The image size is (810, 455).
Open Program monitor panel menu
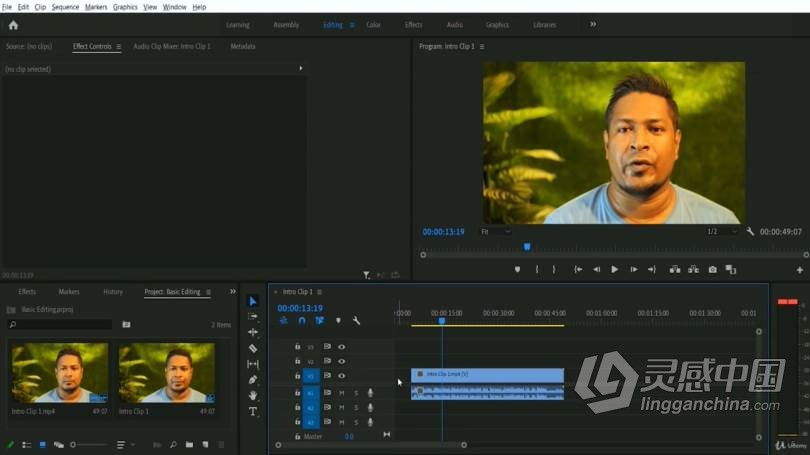[x=482, y=46]
